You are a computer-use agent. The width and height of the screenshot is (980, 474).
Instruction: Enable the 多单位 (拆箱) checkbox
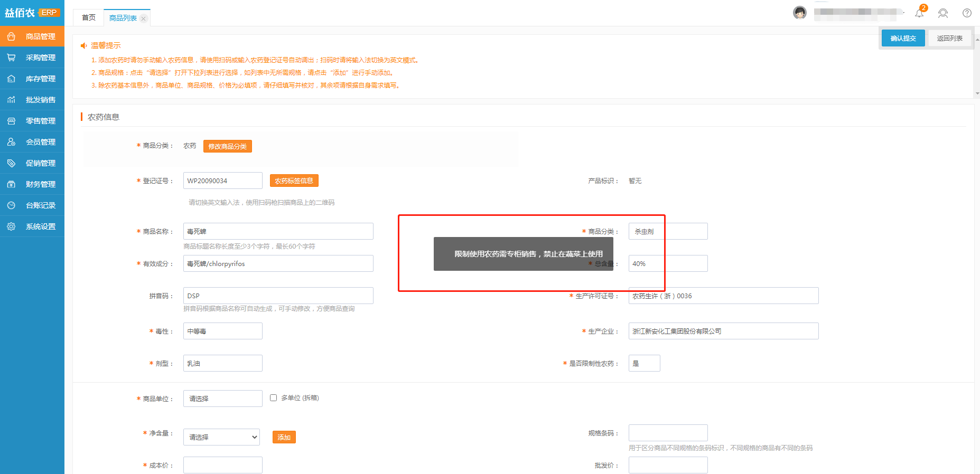pos(274,398)
